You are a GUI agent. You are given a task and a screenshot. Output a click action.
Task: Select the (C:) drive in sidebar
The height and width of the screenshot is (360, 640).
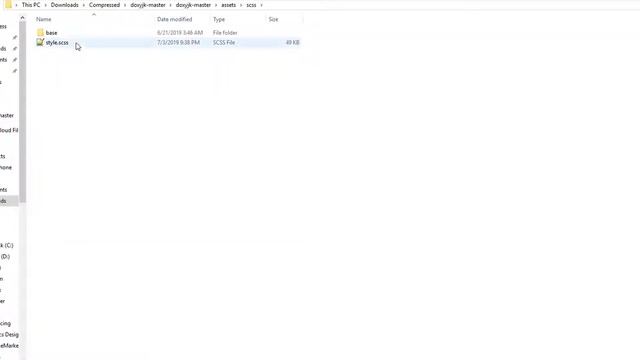click(7, 245)
